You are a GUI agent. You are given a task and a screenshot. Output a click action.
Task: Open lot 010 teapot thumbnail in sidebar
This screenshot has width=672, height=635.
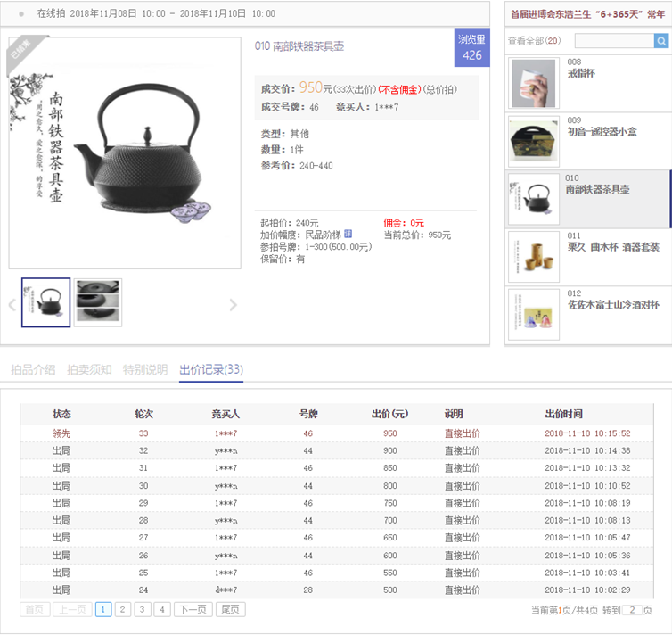tap(534, 199)
